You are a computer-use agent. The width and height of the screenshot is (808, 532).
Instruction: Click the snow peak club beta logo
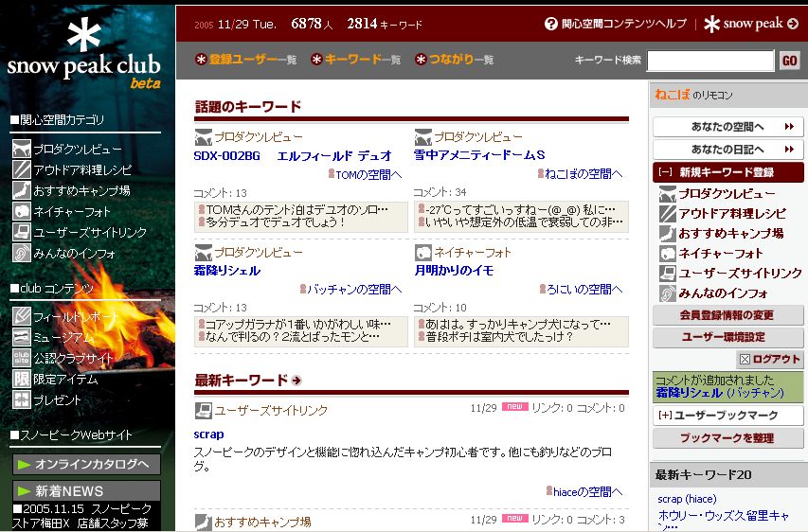84,54
